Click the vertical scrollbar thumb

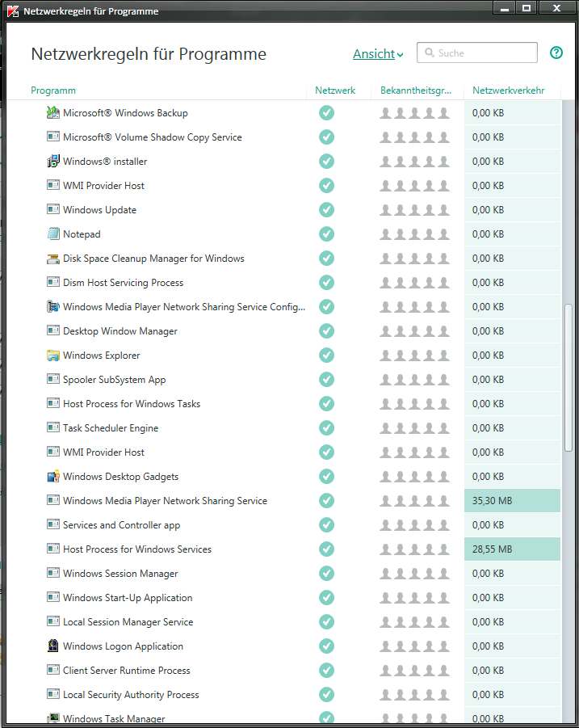point(569,377)
